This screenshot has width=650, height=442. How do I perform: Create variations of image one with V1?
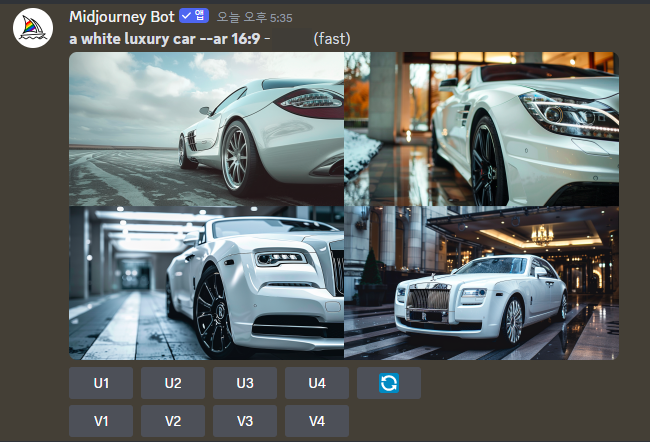(101, 421)
